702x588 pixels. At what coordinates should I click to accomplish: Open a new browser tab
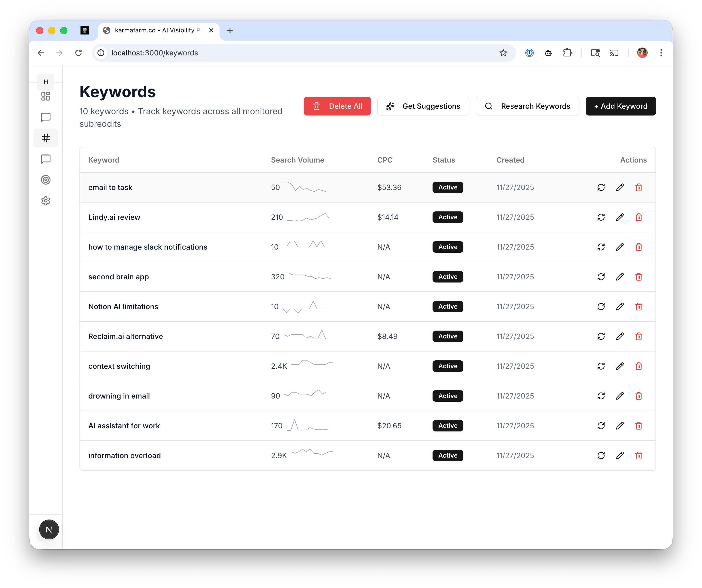pos(230,30)
